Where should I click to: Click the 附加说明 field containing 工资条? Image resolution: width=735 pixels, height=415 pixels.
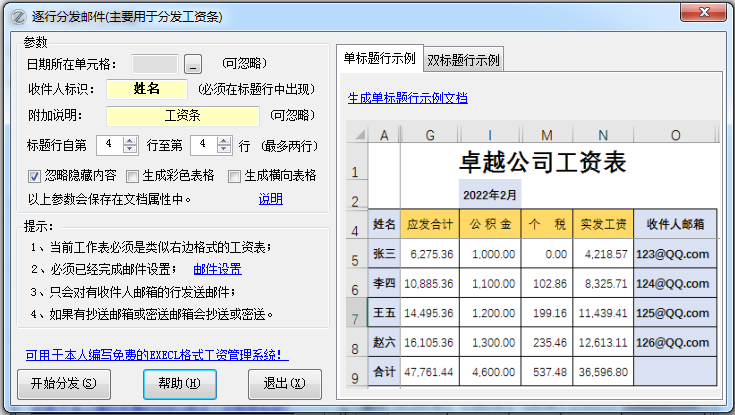tap(182, 115)
